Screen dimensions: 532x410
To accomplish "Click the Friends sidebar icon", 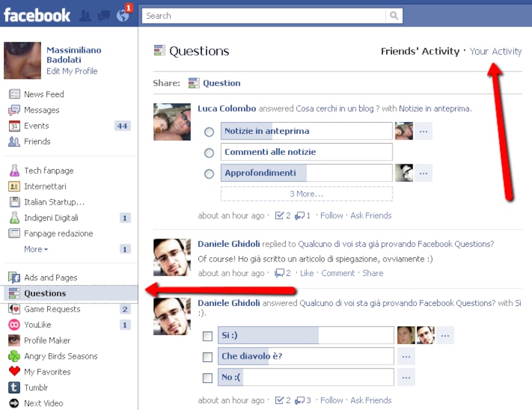I will (x=15, y=142).
